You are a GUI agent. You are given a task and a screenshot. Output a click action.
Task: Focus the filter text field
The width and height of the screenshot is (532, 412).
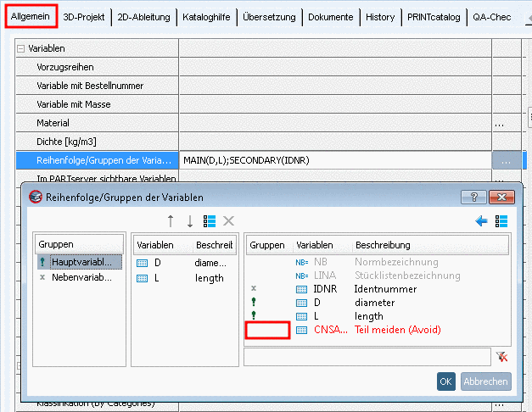click(x=367, y=357)
